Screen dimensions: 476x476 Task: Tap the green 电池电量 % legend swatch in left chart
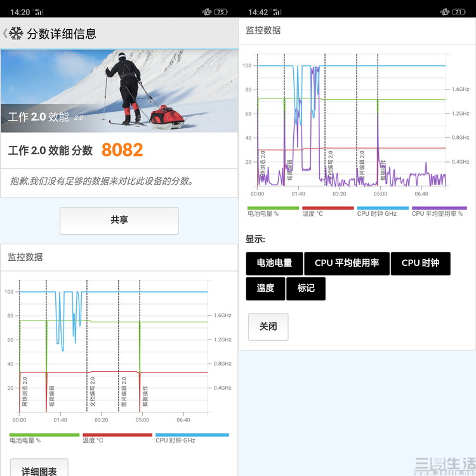point(44,435)
